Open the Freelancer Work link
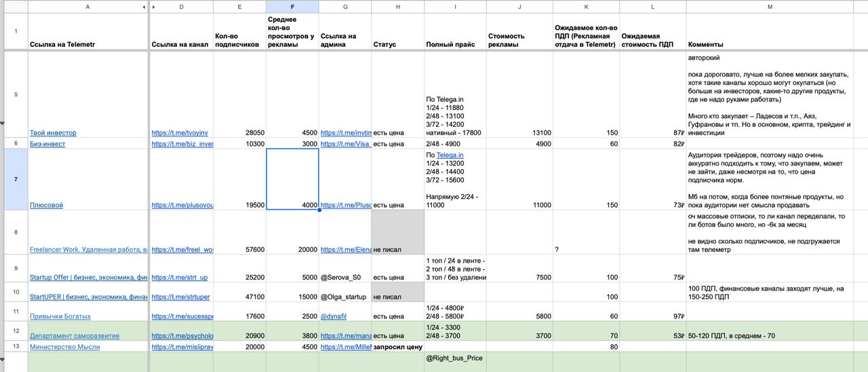The height and width of the screenshot is (372, 868). point(88,250)
